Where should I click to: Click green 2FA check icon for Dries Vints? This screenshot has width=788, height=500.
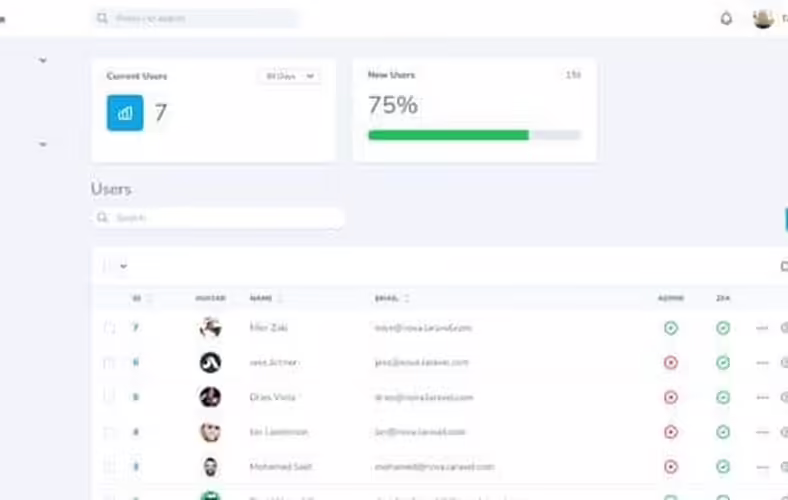(x=723, y=397)
